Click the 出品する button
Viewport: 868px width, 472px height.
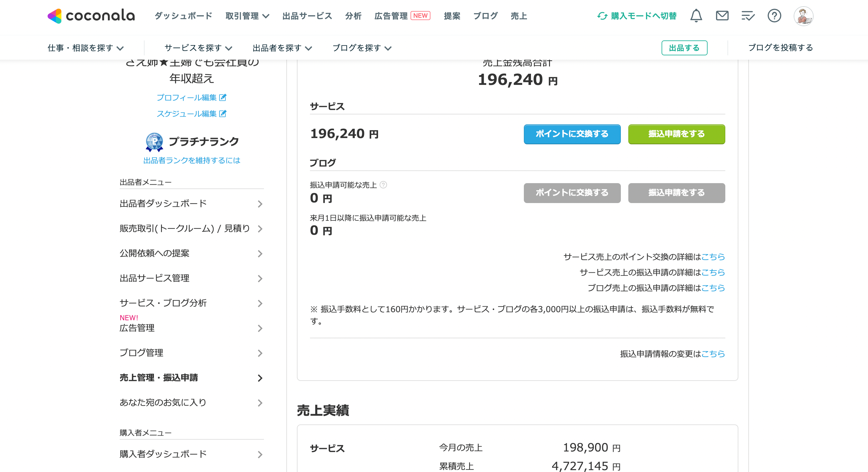[684, 48]
